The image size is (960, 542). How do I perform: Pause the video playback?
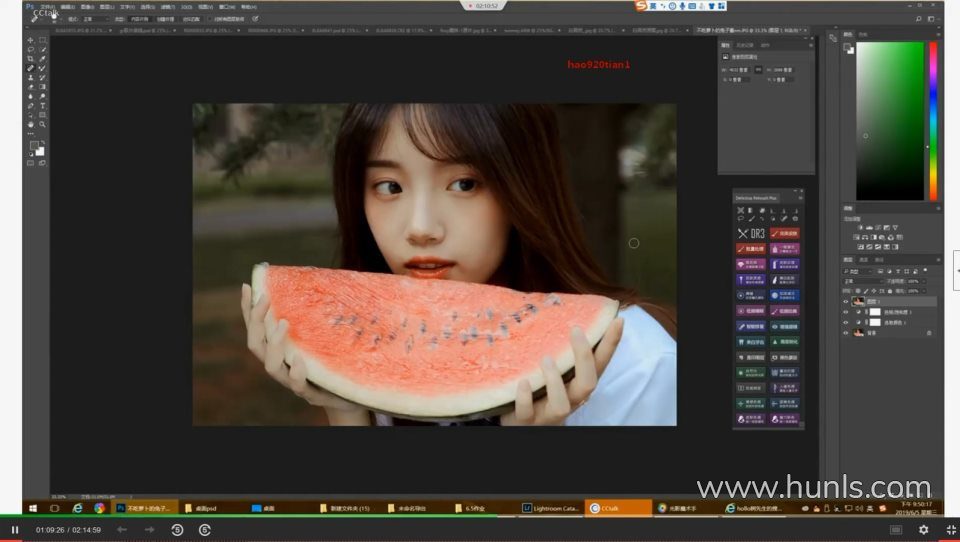pyautogui.click(x=15, y=529)
